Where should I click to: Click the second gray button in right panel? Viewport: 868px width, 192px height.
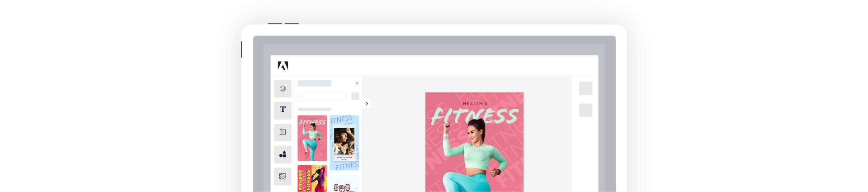tap(585, 110)
